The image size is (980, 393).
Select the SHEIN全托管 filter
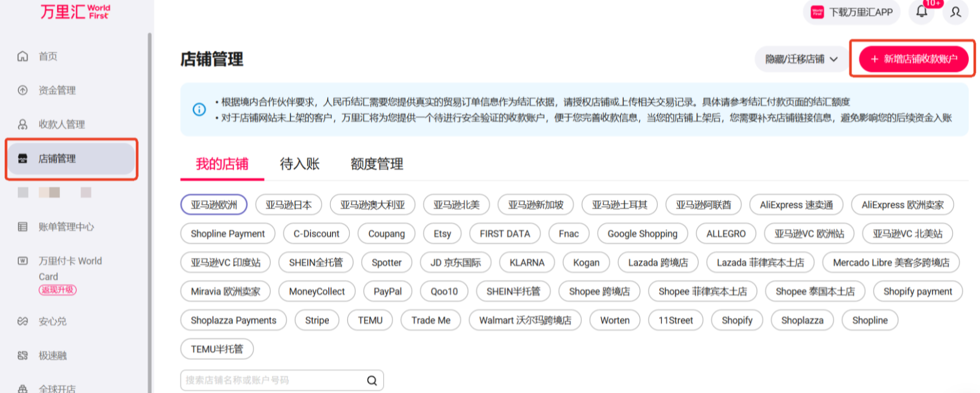click(x=316, y=263)
